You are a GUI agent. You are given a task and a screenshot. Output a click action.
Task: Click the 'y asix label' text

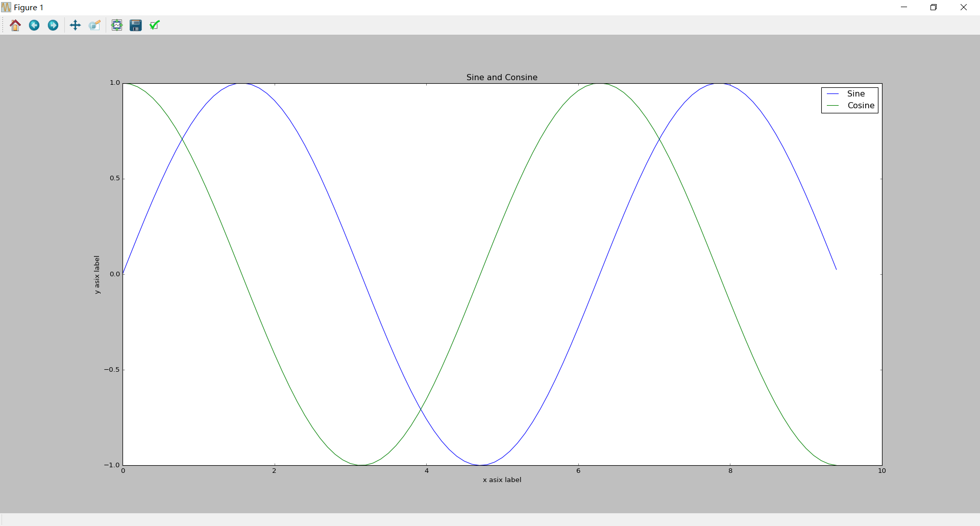point(97,275)
